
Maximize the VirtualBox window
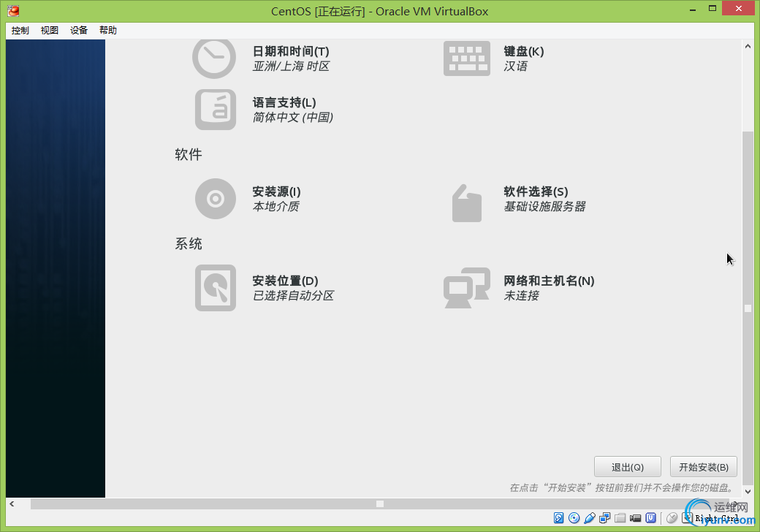click(712, 9)
